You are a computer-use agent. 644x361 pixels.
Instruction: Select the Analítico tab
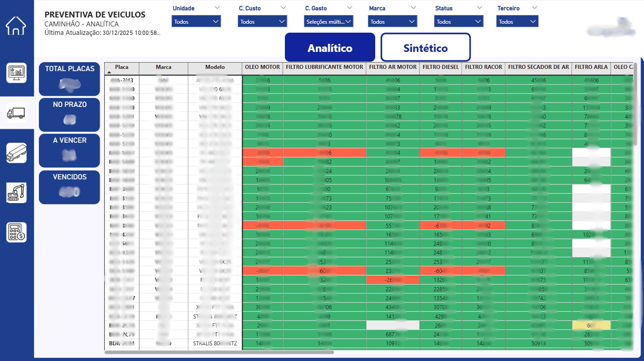coord(330,47)
